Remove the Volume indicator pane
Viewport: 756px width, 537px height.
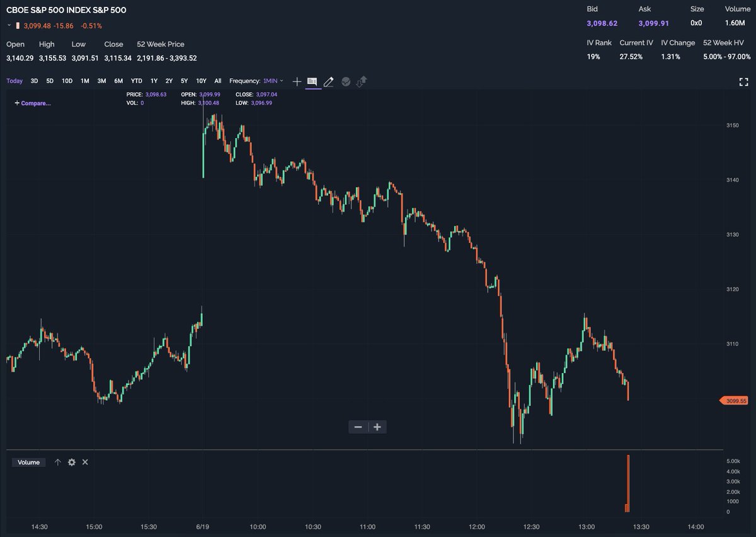click(85, 462)
